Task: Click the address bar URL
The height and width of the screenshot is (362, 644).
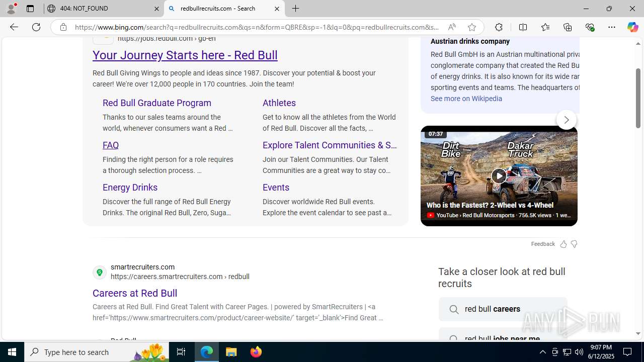Action: (257, 27)
